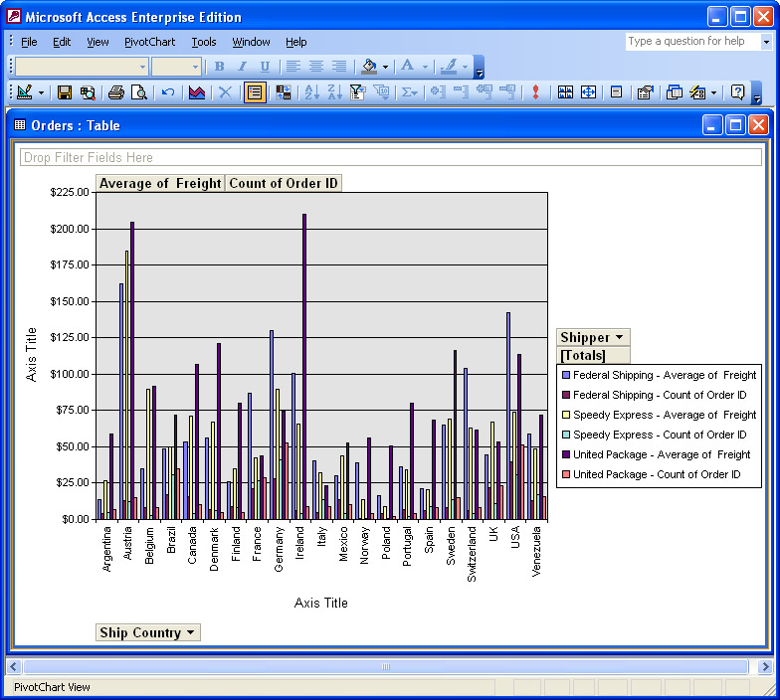Open the Tools menu
The width and height of the screenshot is (780, 700).
click(x=204, y=42)
